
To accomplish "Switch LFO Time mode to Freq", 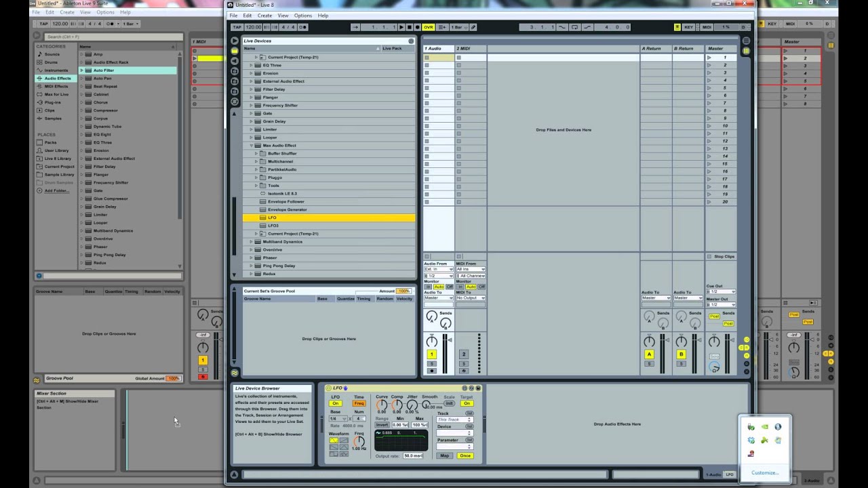I will 359,403.
